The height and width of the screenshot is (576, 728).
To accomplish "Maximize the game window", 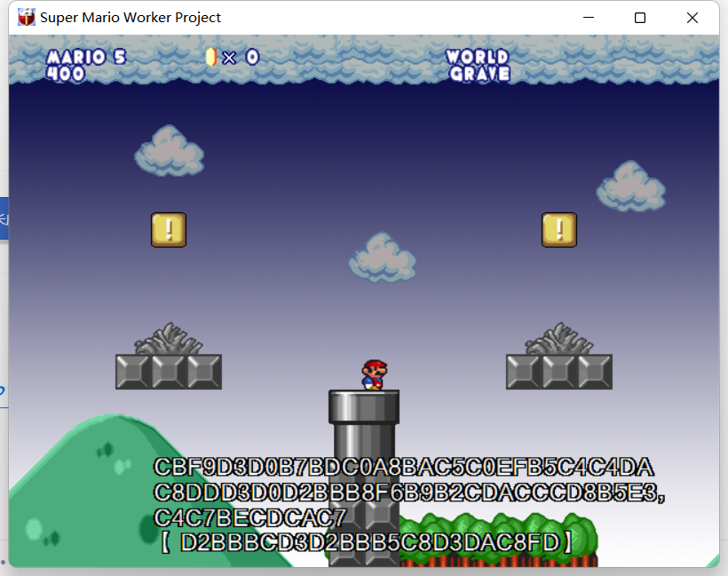I will [640, 18].
